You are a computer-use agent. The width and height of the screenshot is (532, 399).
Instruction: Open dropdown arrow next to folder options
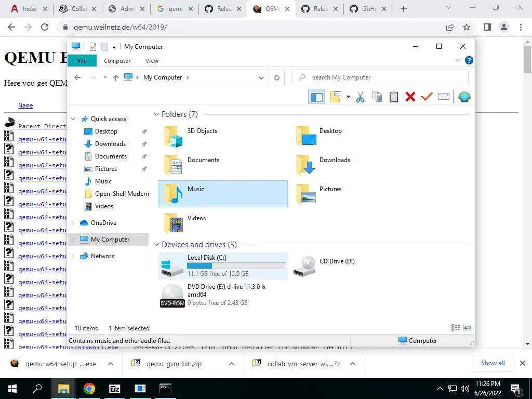coord(348,97)
